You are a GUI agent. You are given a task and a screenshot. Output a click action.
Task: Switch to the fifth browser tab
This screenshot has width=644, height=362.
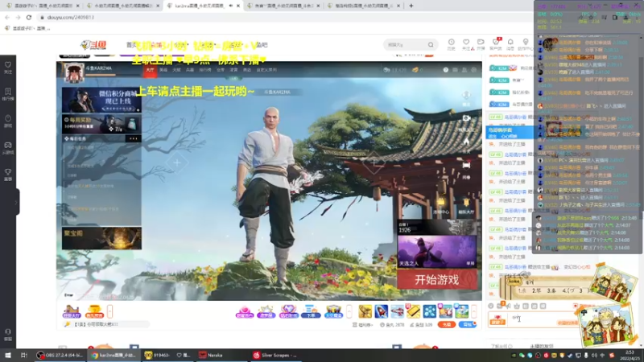tap(364, 6)
